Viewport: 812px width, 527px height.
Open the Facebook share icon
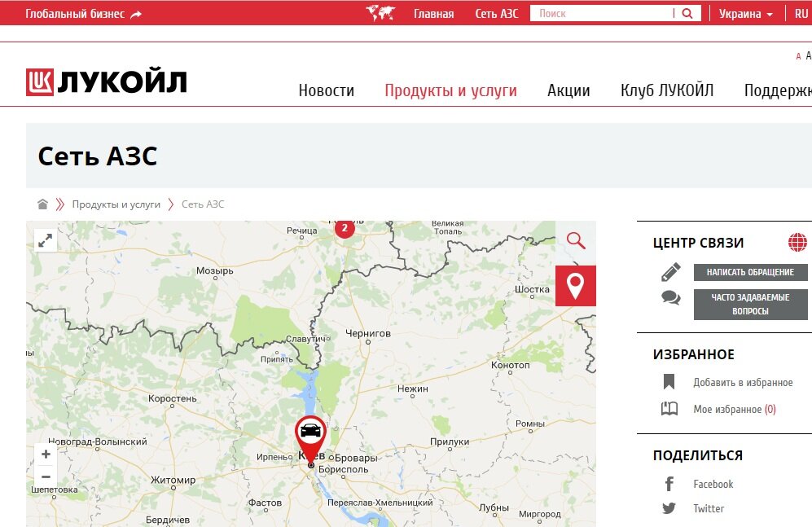(669, 484)
